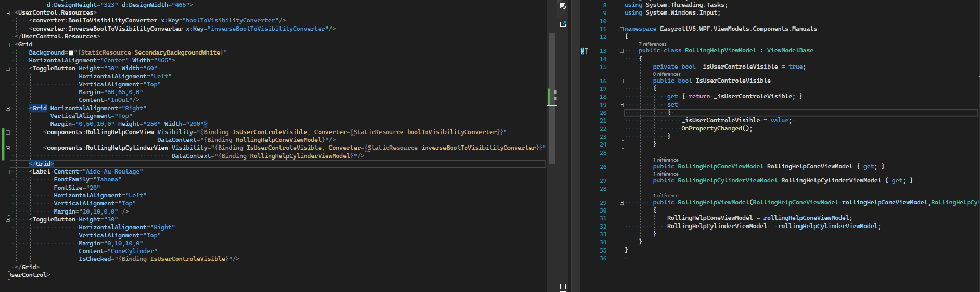Click the XAML editor vertical scrollbar thumb
This screenshot has height=292, width=980.
coord(552,99)
